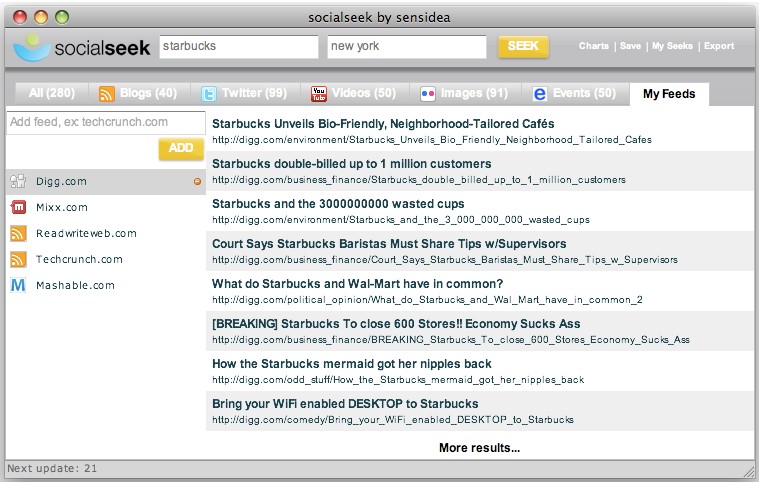Screen dimensions: 759x483
Task: Select Techcrunch.com in feed list
Action: pyautogui.click(x=106, y=259)
